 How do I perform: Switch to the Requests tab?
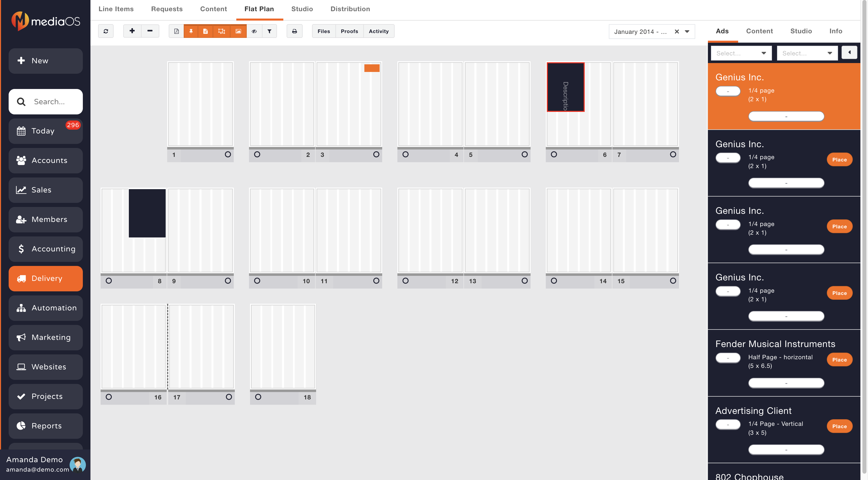(x=167, y=9)
